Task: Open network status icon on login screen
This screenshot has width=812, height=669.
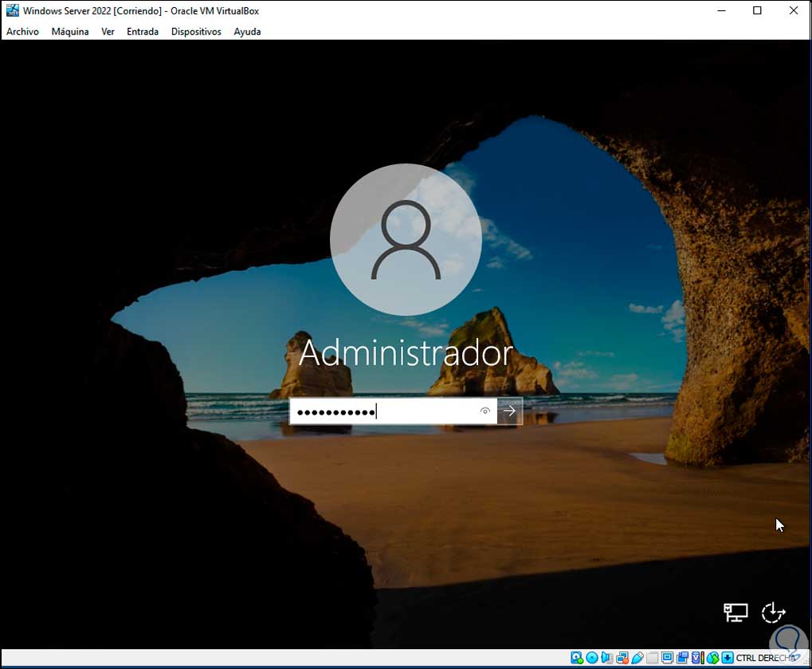Action: point(736,612)
